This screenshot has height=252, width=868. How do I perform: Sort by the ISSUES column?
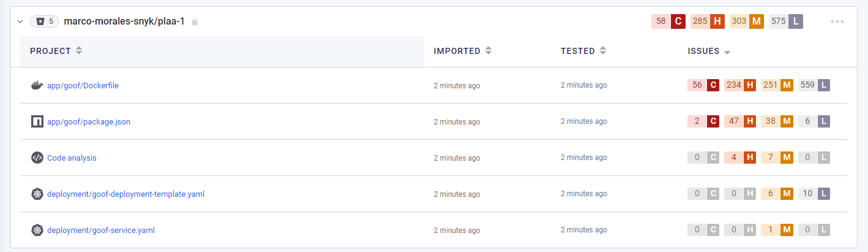pos(709,52)
